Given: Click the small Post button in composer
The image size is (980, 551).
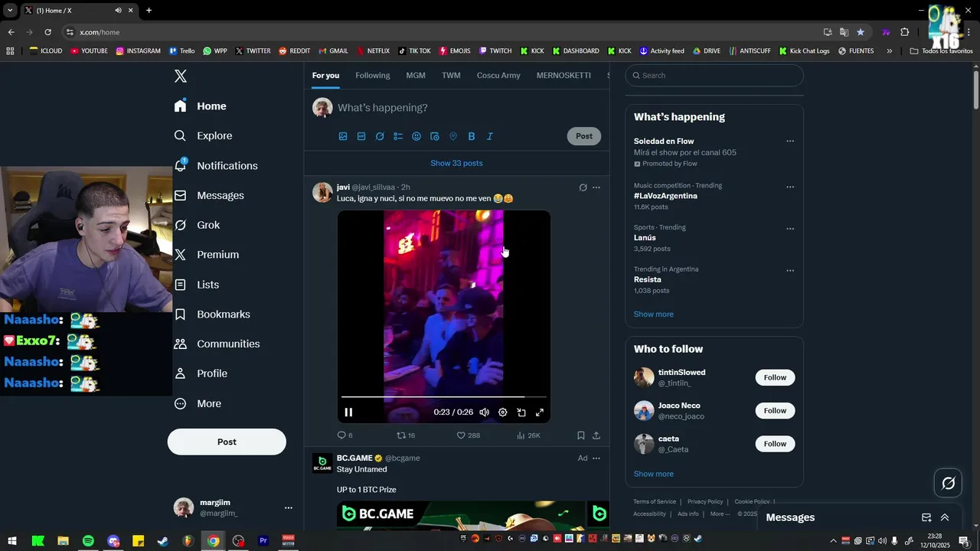Looking at the screenshot, I should [584, 136].
